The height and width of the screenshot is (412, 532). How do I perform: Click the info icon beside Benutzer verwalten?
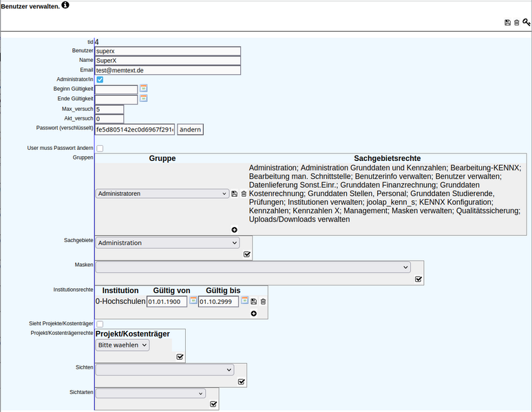[x=65, y=6]
